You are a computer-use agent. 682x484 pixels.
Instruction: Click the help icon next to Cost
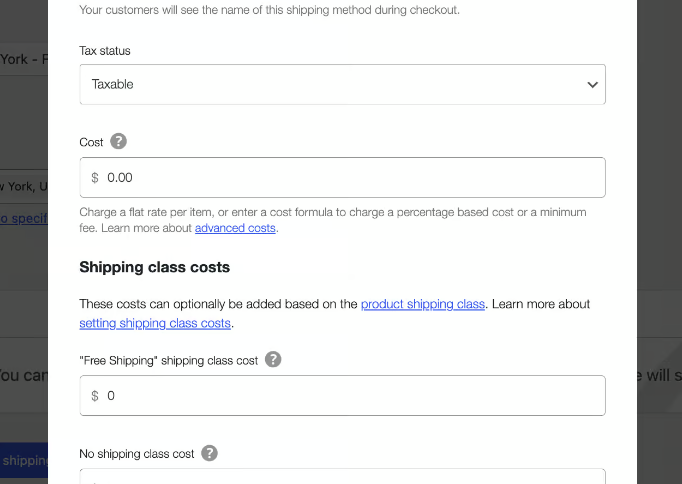119,142
